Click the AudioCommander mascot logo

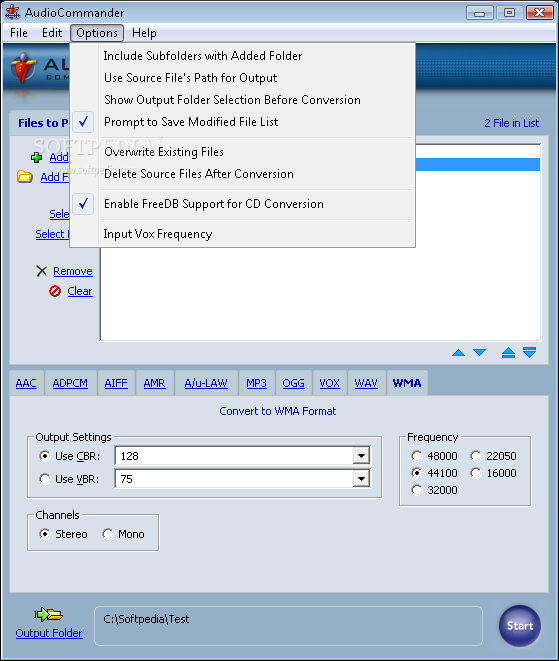pyautogui.click(x=23, y=70)
